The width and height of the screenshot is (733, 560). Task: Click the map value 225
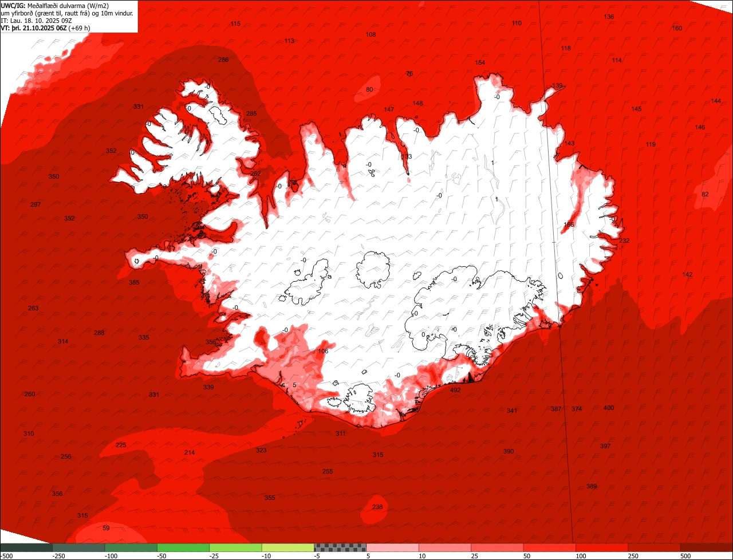[121, 445]
